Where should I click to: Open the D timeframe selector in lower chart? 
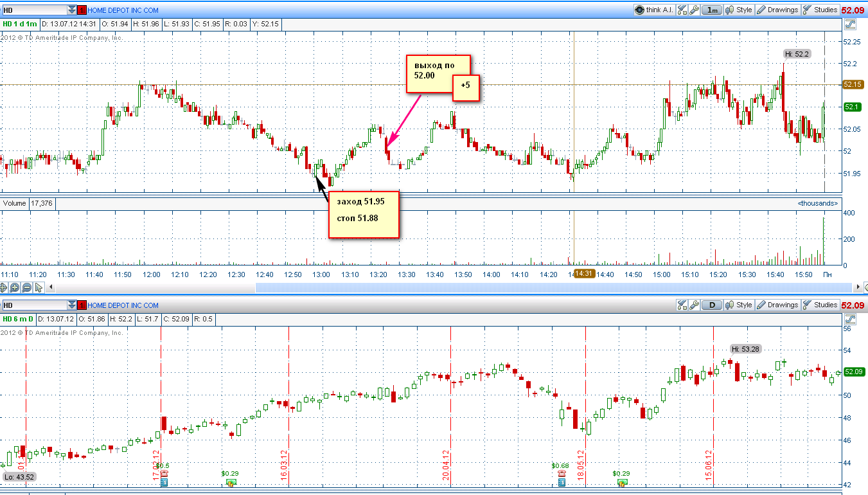point(712,305)
